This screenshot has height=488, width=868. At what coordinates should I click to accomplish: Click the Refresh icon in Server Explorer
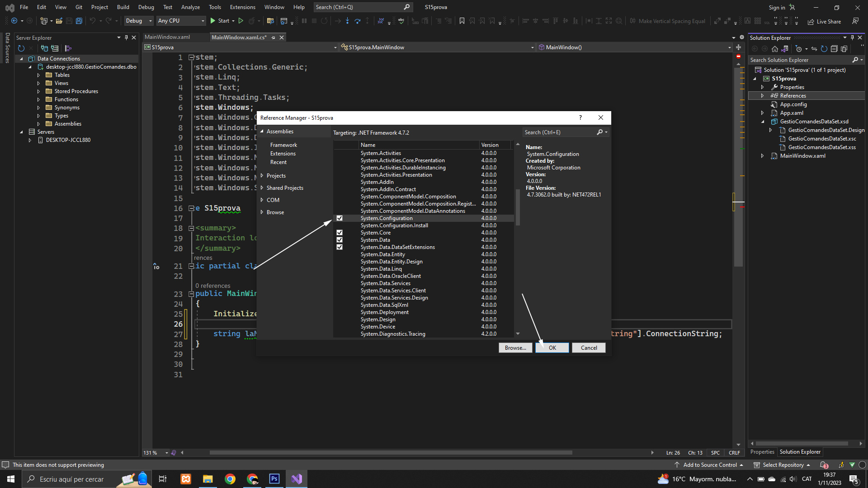[21, 48]
